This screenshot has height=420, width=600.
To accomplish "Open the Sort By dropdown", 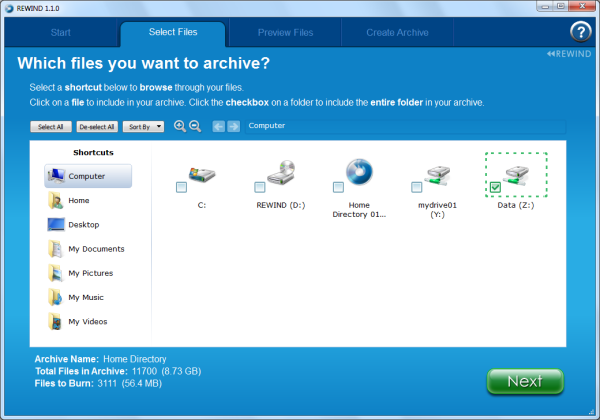I will 143,127.
